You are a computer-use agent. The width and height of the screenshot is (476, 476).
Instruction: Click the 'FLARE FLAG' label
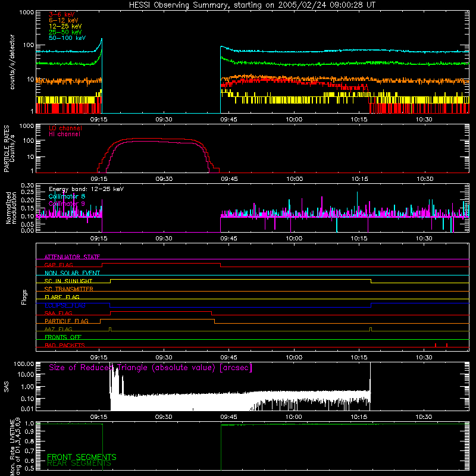tap(62, 297)
